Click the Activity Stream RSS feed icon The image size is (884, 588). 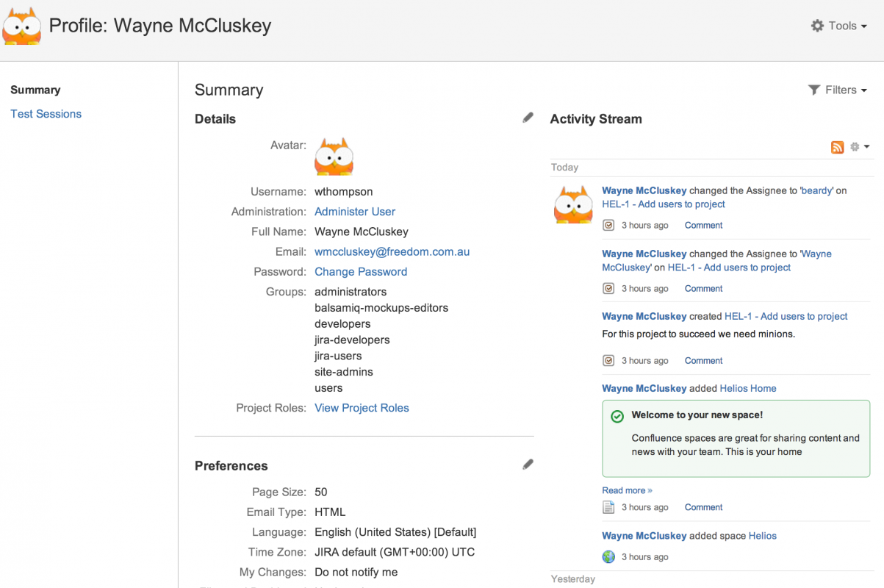pyautogui.click(x=837, y=147)
